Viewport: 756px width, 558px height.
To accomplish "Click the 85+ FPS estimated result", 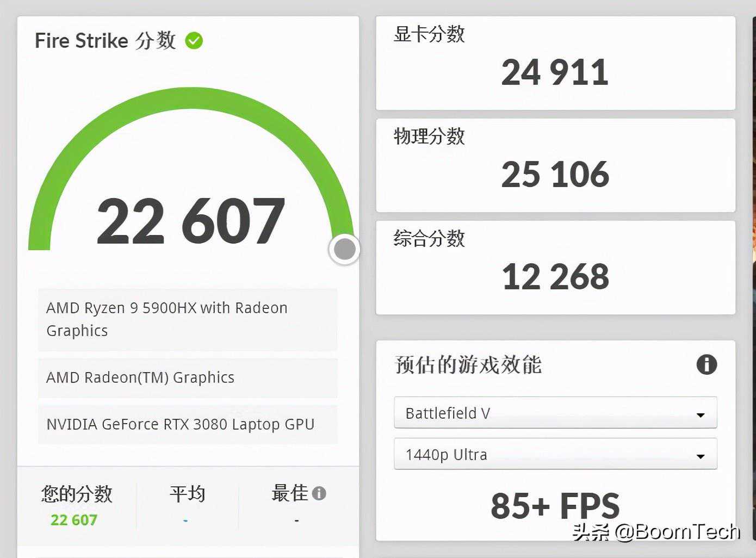I will coord(555,505).
